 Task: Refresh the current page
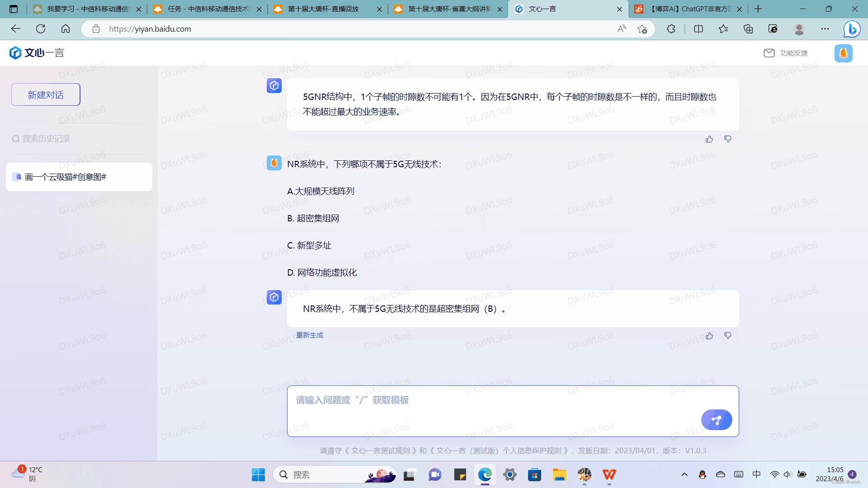point(41,29)
